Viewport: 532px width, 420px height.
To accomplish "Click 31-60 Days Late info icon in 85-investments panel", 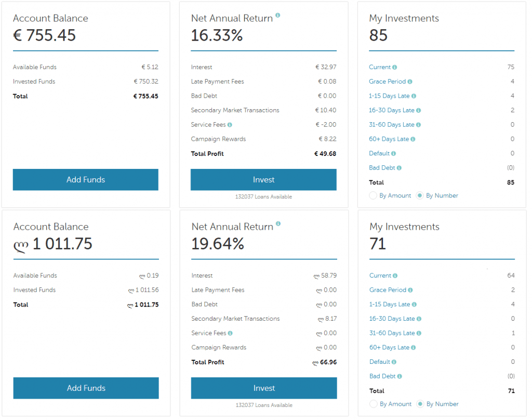I will [418, 125].
